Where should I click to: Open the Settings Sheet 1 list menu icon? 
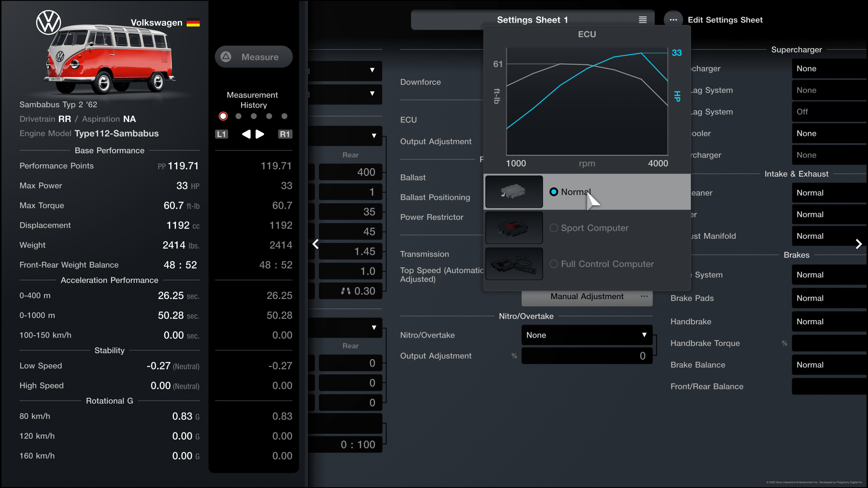tap(643, 20)
